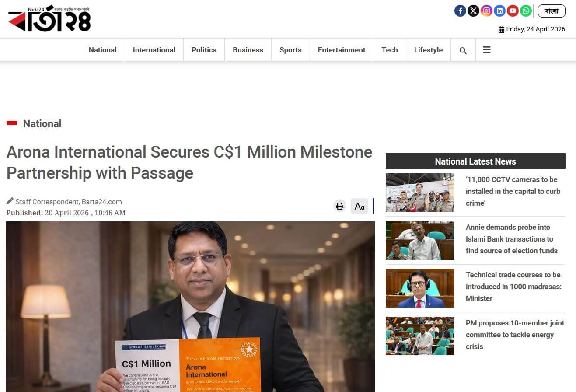576x392 pixels.
Task: Read the 11,000 CCTV cameras story
Action: (x=513, y=191)
